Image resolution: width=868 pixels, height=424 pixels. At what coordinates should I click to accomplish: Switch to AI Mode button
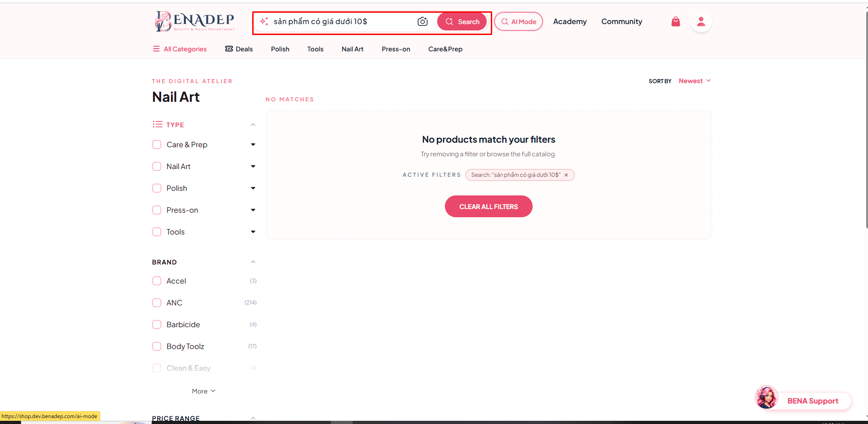click(519, 21)
